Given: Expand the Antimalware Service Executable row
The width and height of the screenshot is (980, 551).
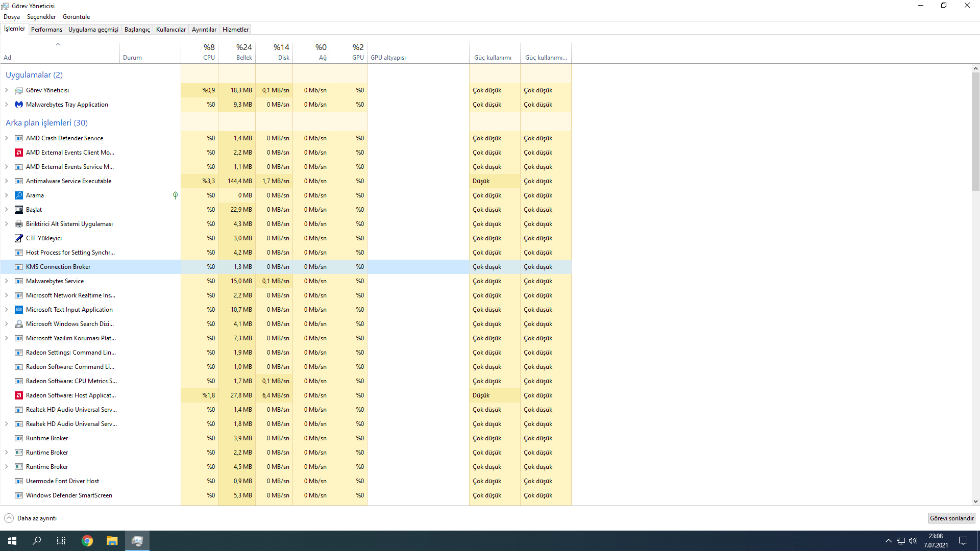Looking at the screenshot, I should click(x=7, y=181).
